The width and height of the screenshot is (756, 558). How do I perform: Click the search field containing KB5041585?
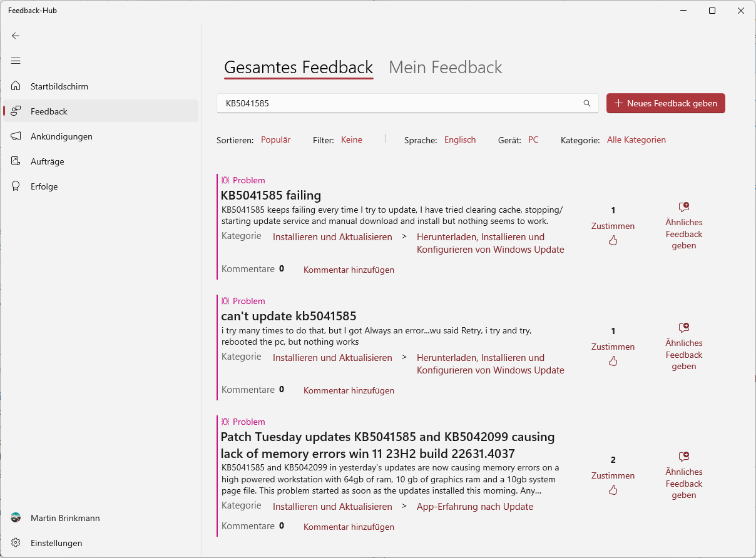click(x=407, y=103)
